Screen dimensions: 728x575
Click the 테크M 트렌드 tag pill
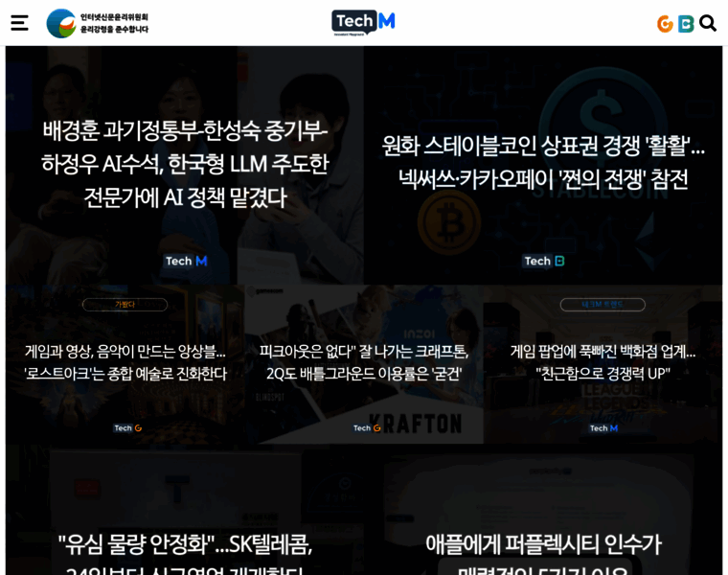tap(603, 305)
